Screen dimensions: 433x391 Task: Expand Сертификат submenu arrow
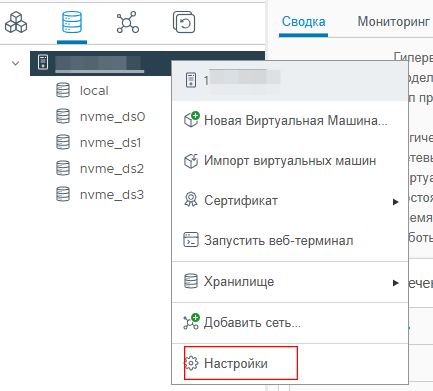pyautogui.click(x=395, y=202)
